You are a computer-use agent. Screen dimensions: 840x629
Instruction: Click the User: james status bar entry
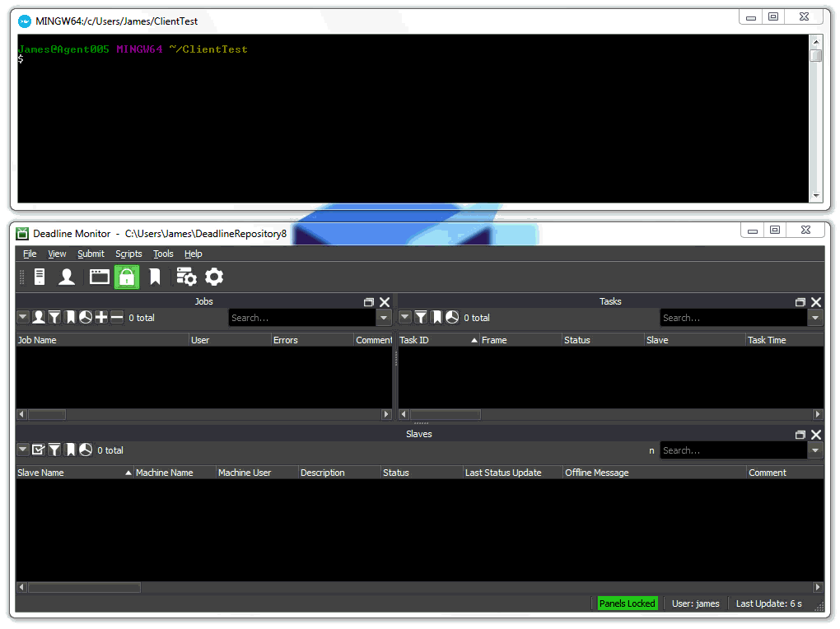tap(696, 603)
